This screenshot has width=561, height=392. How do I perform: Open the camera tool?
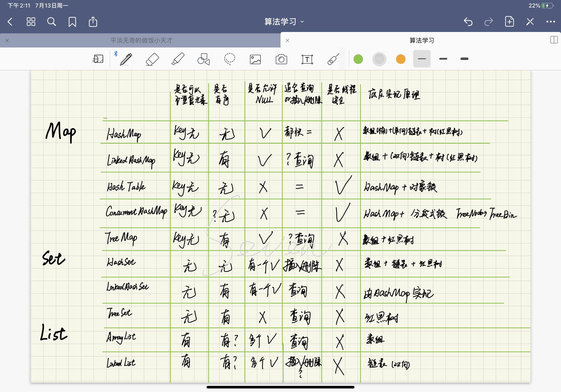(281, 59)
